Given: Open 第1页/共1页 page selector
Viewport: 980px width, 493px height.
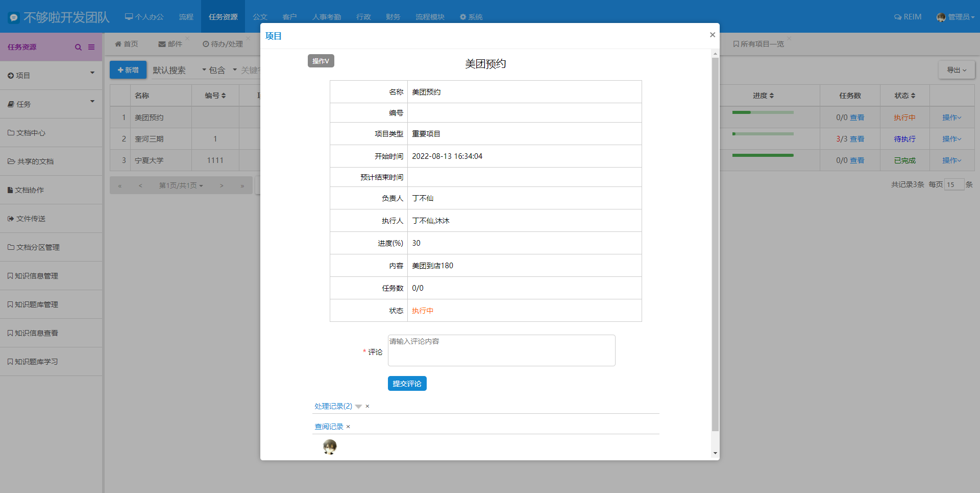Looking at the screenshot, I should click(181, 185).
